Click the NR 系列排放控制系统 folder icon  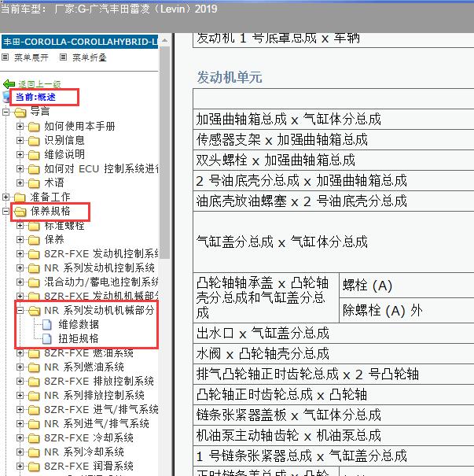click(34, 396)
